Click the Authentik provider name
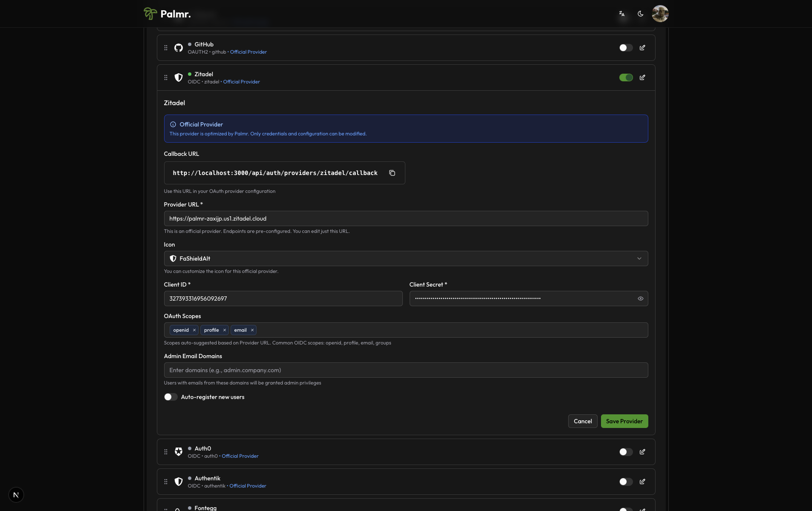Image resolution: width=812 pixels, height=511 pixels. [x=208, y=478]
